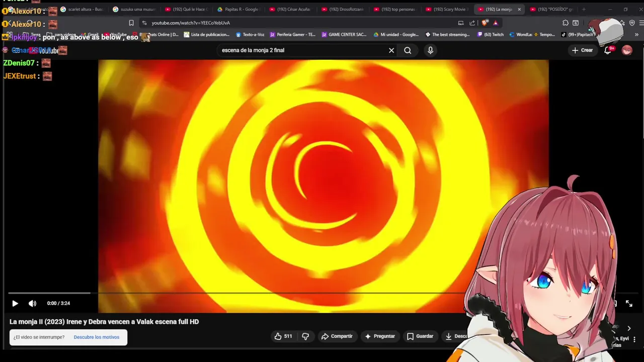
Task: Switch to the POSEÍDO tab
Action: tap(551, 9)
